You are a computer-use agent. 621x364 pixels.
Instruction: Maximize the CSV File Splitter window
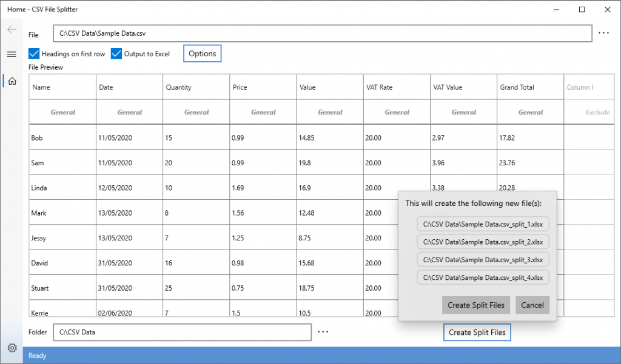click(x=582, y=9)
